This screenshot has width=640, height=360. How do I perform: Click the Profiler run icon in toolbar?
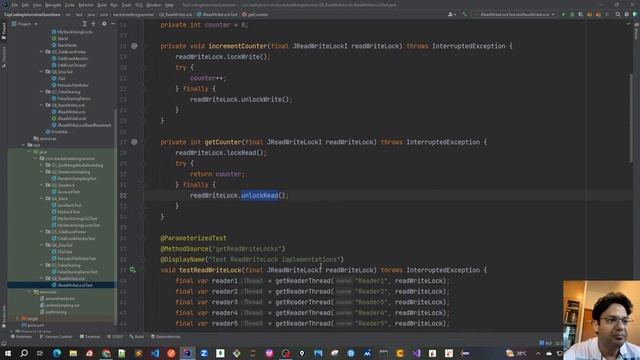tap(589, 14)
